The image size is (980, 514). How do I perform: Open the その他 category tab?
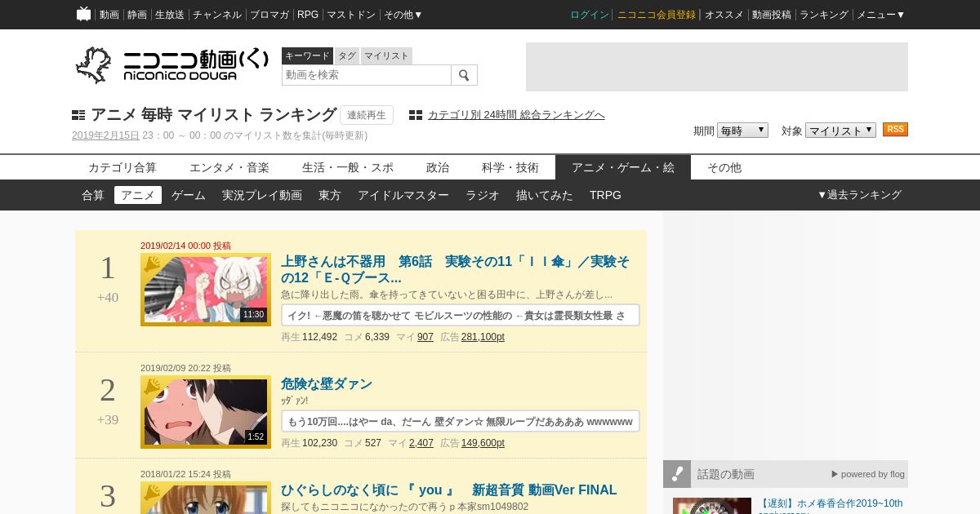click(x=724, y=167)
